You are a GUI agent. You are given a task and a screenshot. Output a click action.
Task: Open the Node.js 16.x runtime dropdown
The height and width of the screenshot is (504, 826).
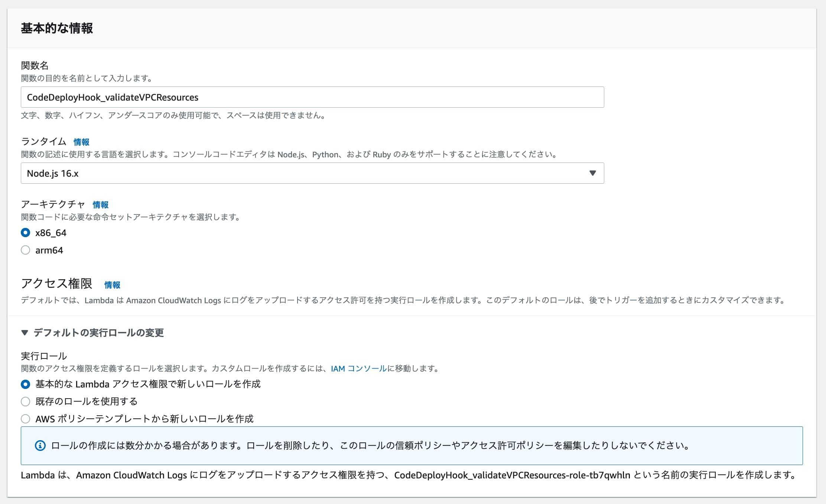point(312,173)
